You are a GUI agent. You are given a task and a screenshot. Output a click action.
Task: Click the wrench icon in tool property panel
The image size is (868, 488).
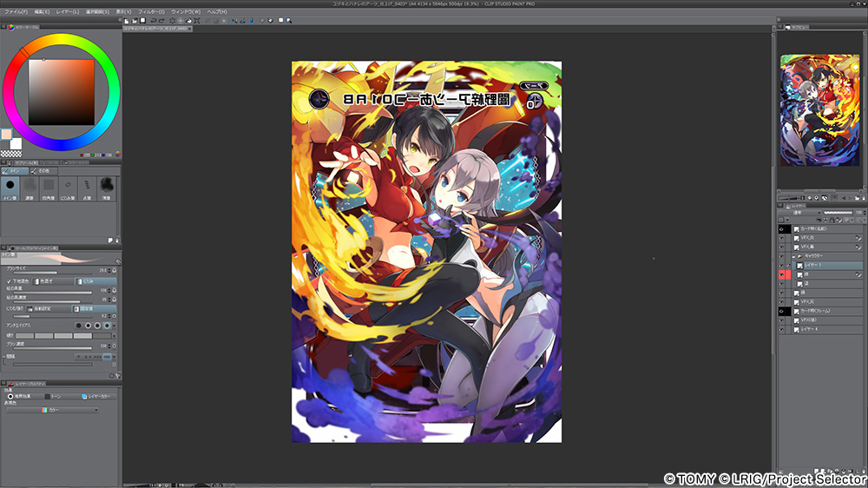(118, 376)
